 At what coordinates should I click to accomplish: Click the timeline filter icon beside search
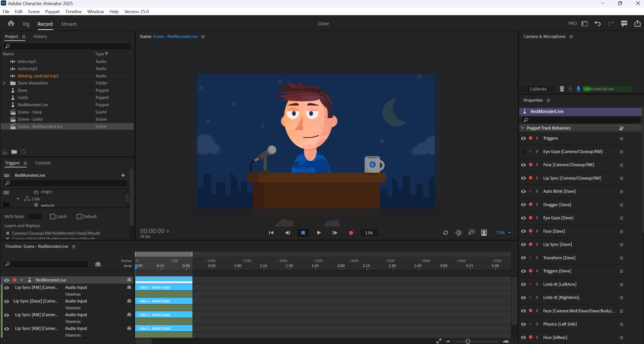click(x=98, y=264)
